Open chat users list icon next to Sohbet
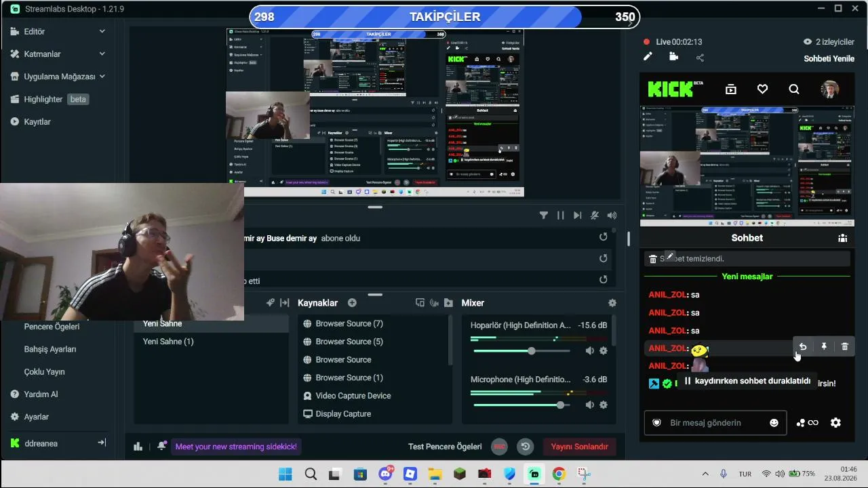This screenshot has height=488, width=868. pos(842,238)
